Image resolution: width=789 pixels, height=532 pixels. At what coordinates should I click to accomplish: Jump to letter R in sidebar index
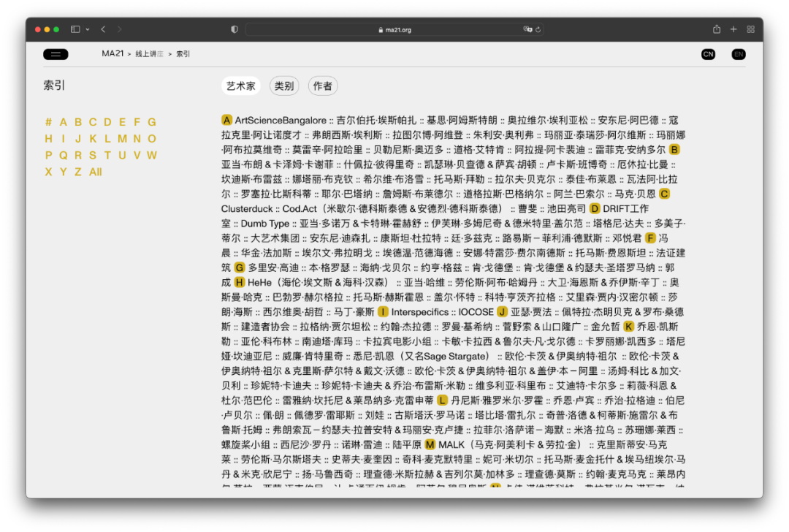78,155
